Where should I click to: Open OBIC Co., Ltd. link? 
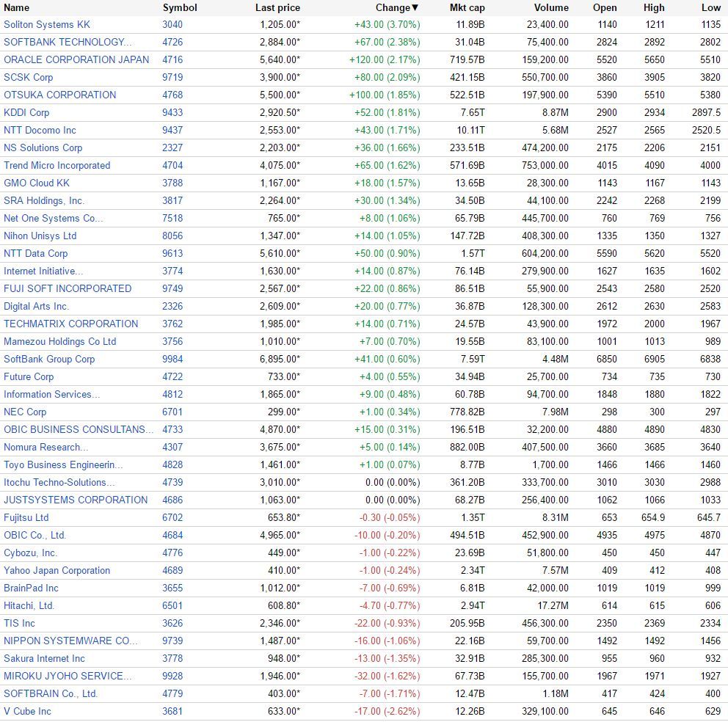[34, 536]
